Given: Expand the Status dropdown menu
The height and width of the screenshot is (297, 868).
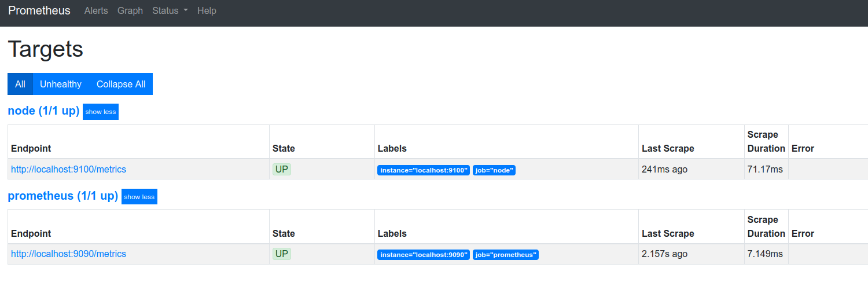Looking at the screenshot, I should 170,10.
